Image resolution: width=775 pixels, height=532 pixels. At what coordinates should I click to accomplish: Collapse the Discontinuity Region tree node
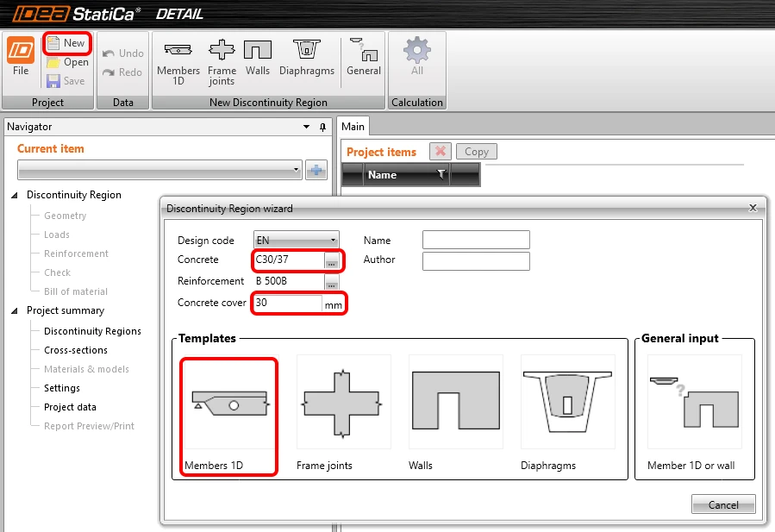(x=15, y=196)
